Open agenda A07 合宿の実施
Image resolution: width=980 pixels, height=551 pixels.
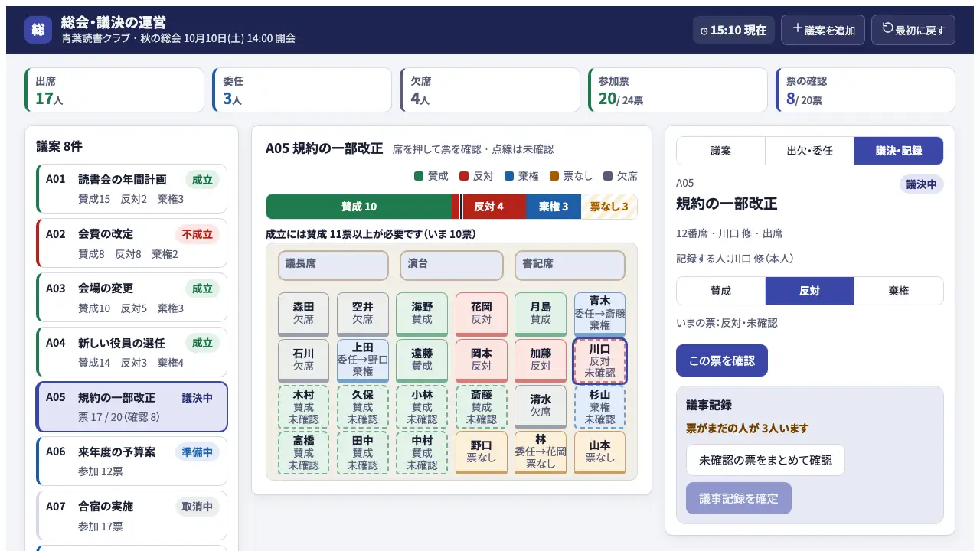pyautogui.click(x=132, y=515)
